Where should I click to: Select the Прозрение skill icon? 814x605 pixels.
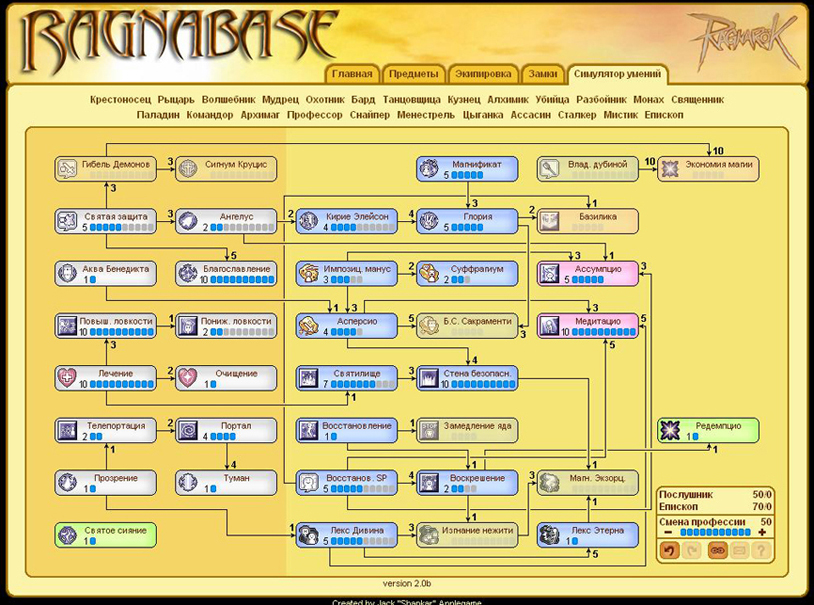click(67, 483)
